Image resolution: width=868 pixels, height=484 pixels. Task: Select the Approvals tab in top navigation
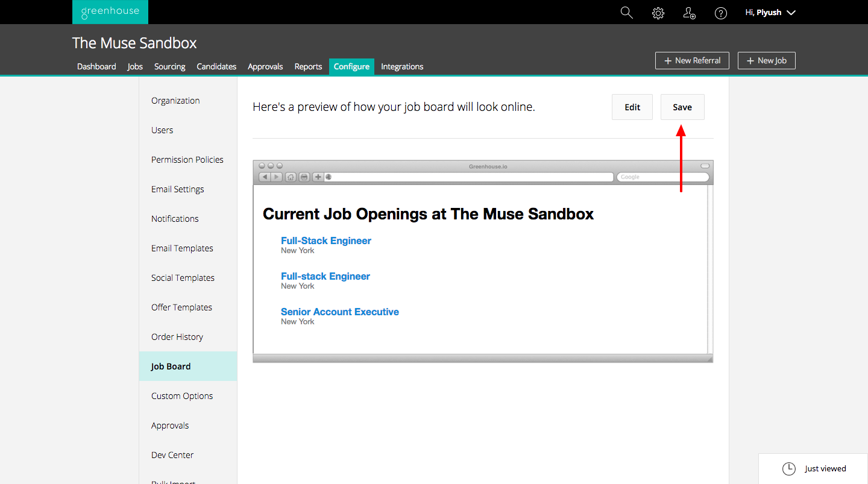coord(265,66)
